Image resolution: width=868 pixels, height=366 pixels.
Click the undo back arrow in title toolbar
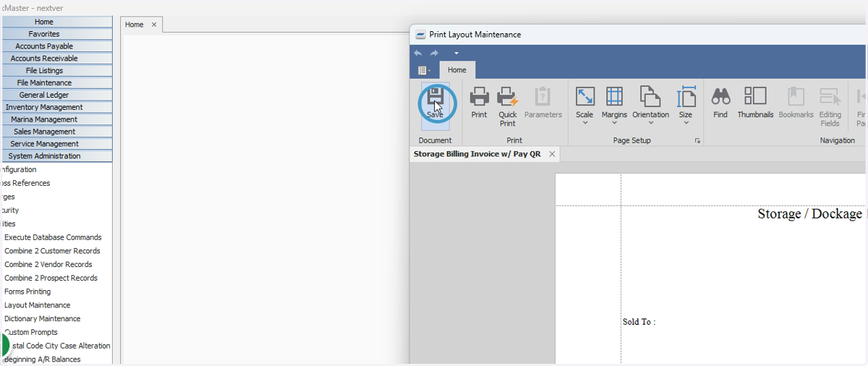[418, 53]
